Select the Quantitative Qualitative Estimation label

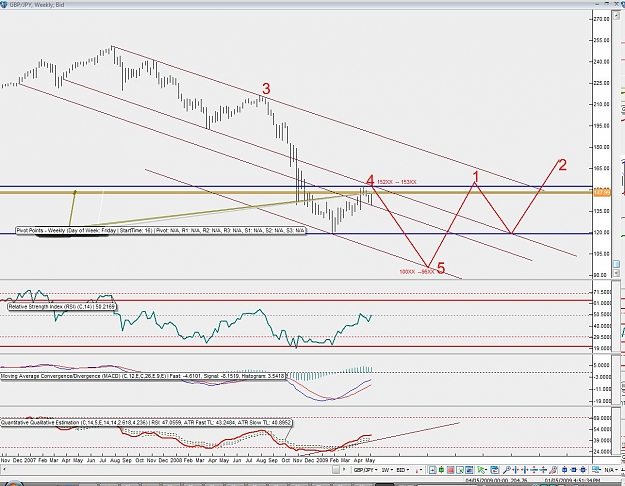click(x=146, y=422)
